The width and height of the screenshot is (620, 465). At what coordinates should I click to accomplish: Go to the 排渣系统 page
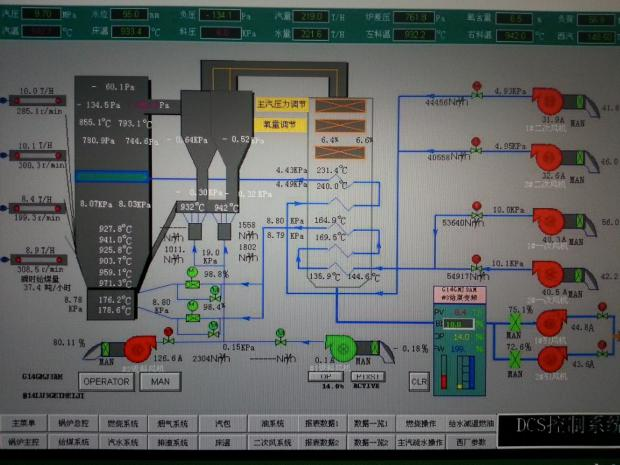tap(173, 442)
